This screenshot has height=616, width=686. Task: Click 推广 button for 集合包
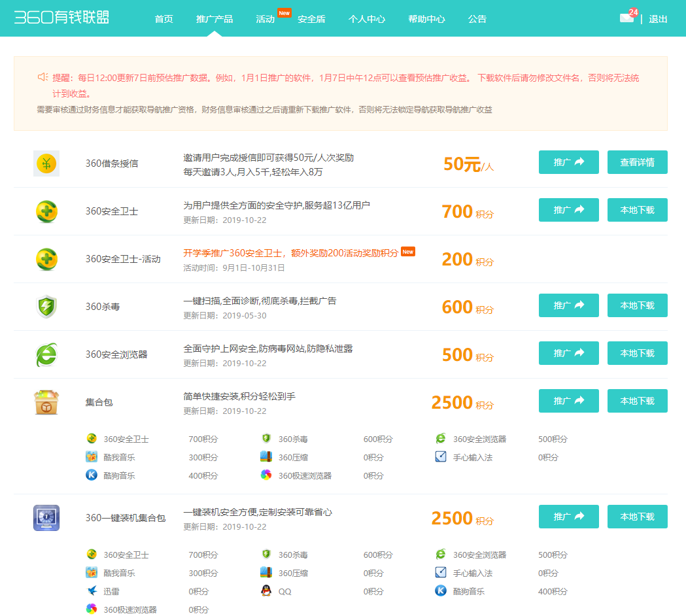[569, 401]
